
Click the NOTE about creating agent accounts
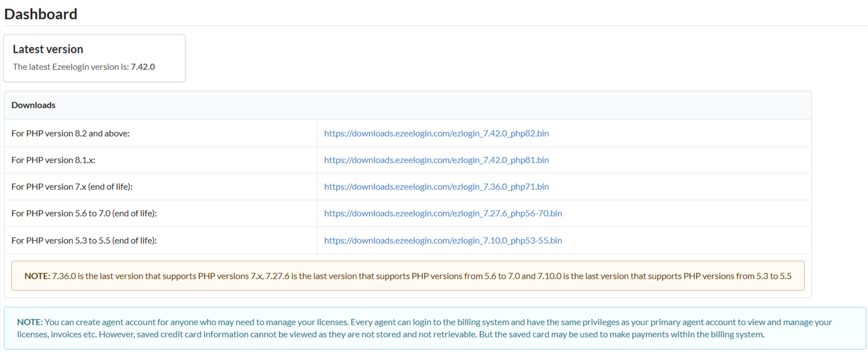(435, 328)
